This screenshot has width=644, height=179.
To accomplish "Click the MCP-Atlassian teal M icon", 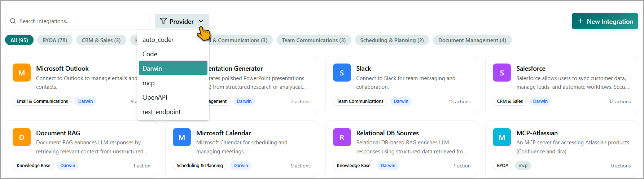I will (x=502, y=137).
